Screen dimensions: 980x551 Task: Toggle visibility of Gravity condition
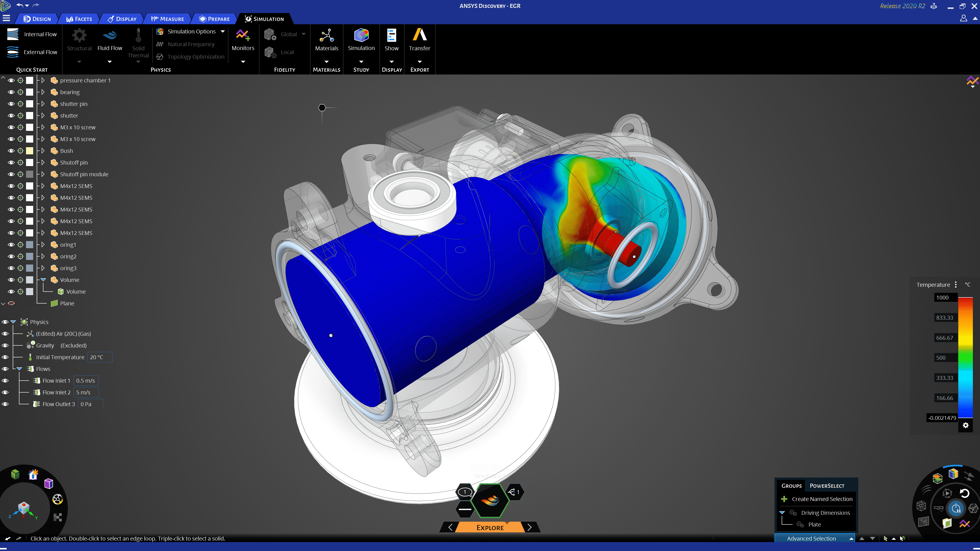[5, 345]
